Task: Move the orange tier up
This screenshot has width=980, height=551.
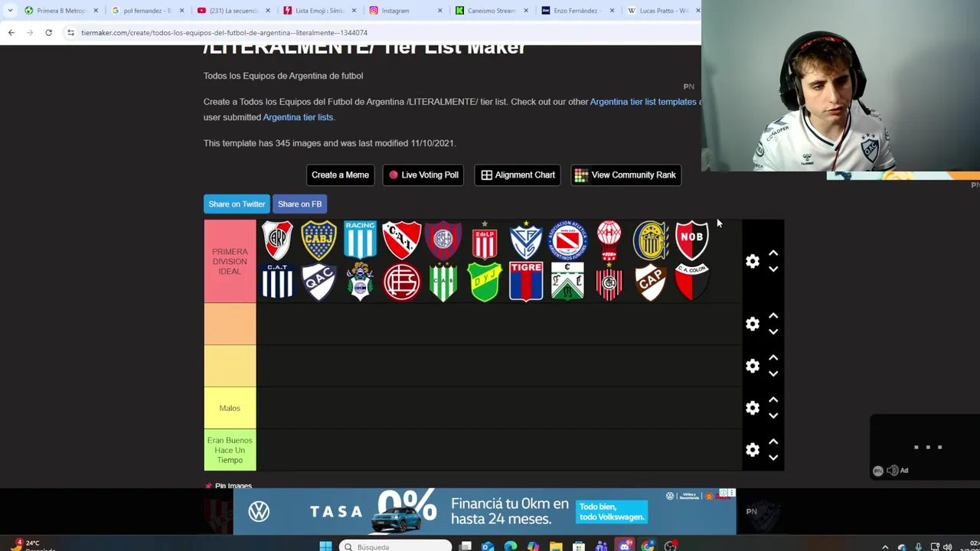Action: [x=773, y=316]
